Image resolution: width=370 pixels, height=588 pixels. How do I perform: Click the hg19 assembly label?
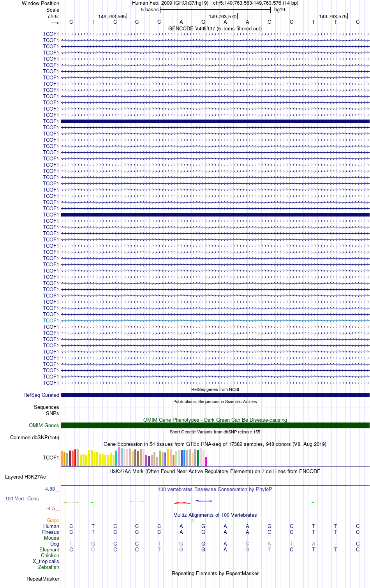click(x=280, y=10)
